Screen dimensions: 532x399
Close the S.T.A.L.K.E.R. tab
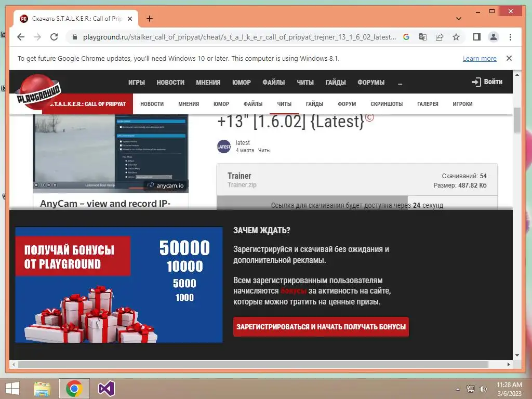tap(129, 19)
